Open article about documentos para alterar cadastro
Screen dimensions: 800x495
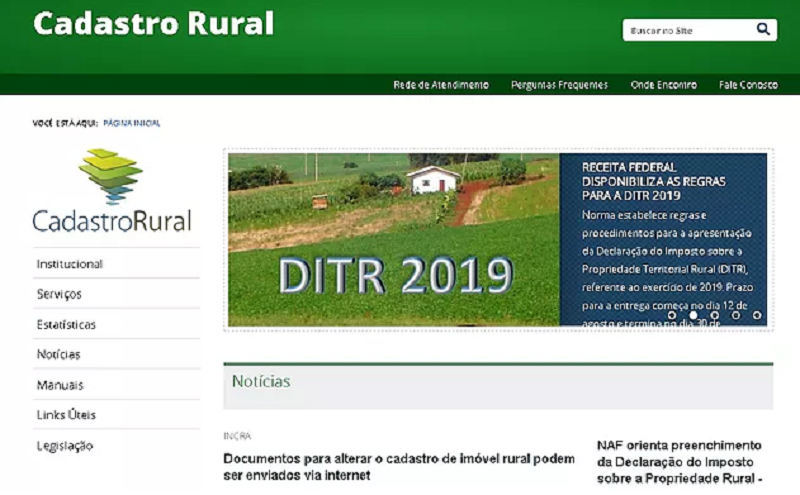pyautogui.click(x=399, y=467)
